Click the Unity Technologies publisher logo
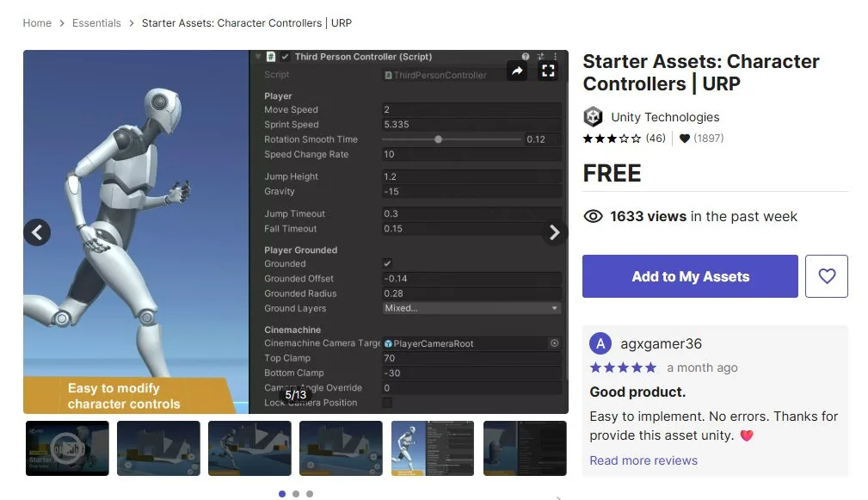 pos(593,117)
